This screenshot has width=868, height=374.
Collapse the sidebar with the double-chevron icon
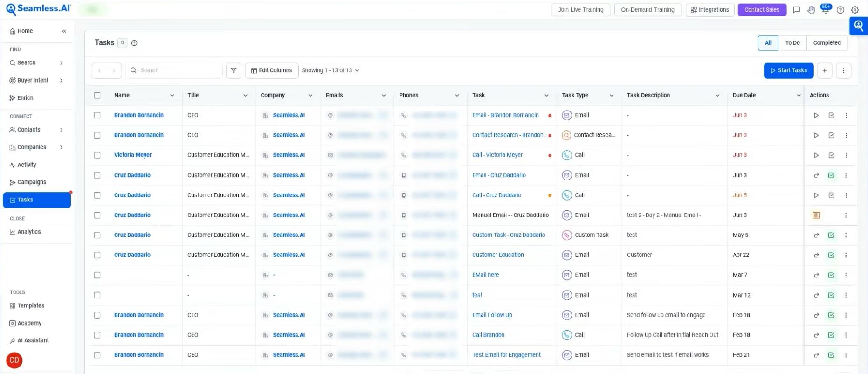[64, 31]
